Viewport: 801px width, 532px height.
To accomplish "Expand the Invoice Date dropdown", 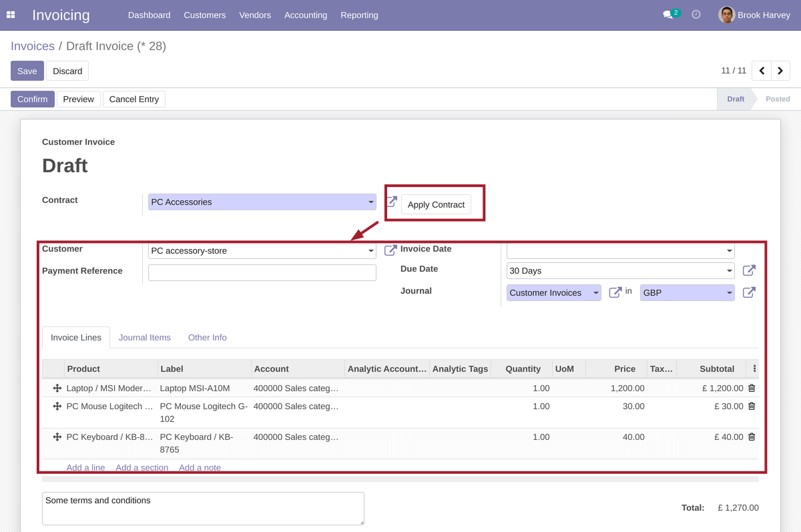I will [730, 251].
